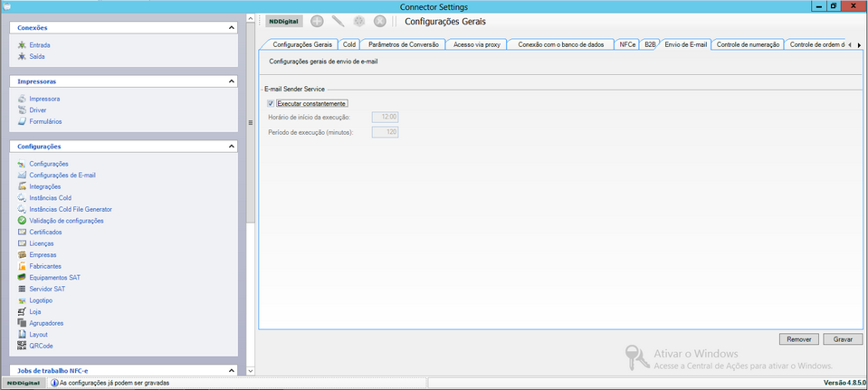
Task: Open Configurações de E-mail link
Action: pyautogui.click(x=62, y=175)
